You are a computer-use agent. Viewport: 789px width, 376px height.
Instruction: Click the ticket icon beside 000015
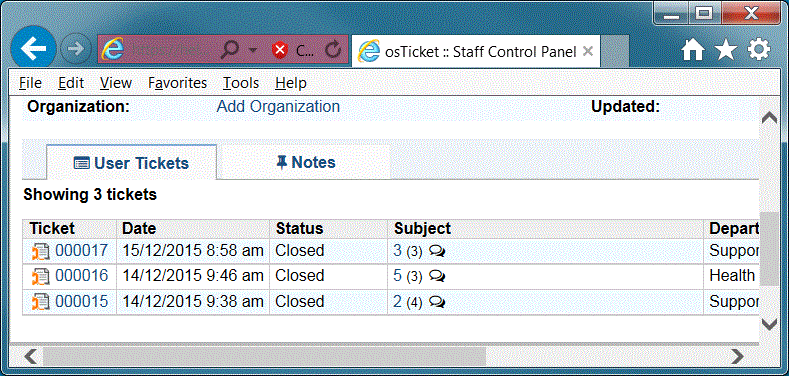[40, 302]
